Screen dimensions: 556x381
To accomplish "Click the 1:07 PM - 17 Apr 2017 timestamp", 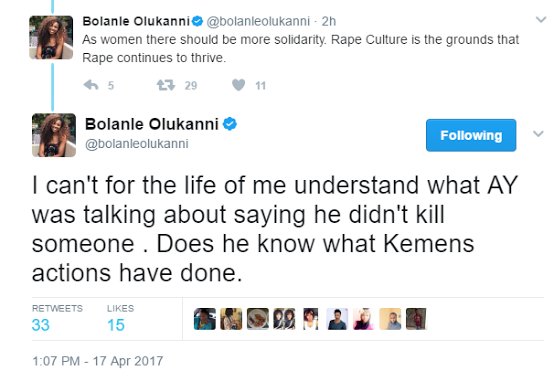I will (98, 361).
